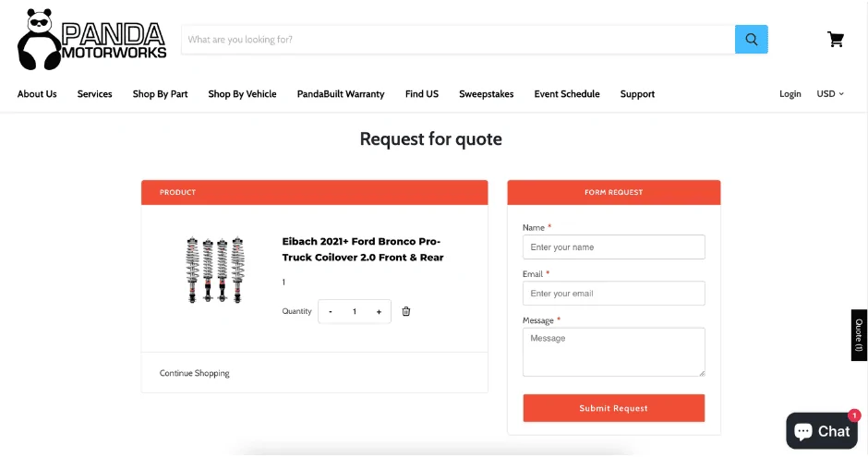The image size is (868, 457).
Task: Focus the Message text area
Action: click(x=614, y=353)
